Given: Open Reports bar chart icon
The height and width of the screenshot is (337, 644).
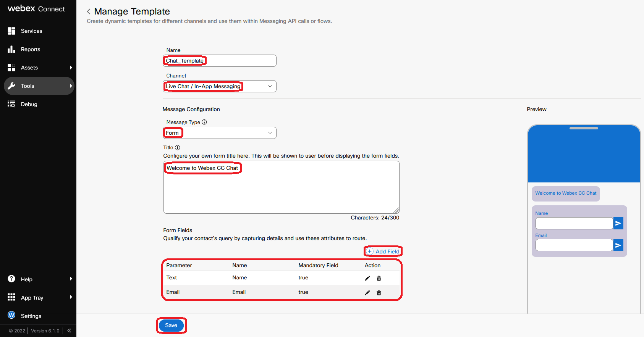Looking at the screenshot, I should pos(11,49).
